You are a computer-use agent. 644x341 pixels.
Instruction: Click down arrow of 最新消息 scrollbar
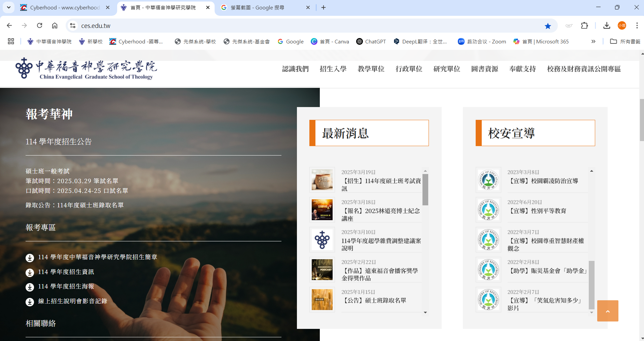click(x=425, y=313)
